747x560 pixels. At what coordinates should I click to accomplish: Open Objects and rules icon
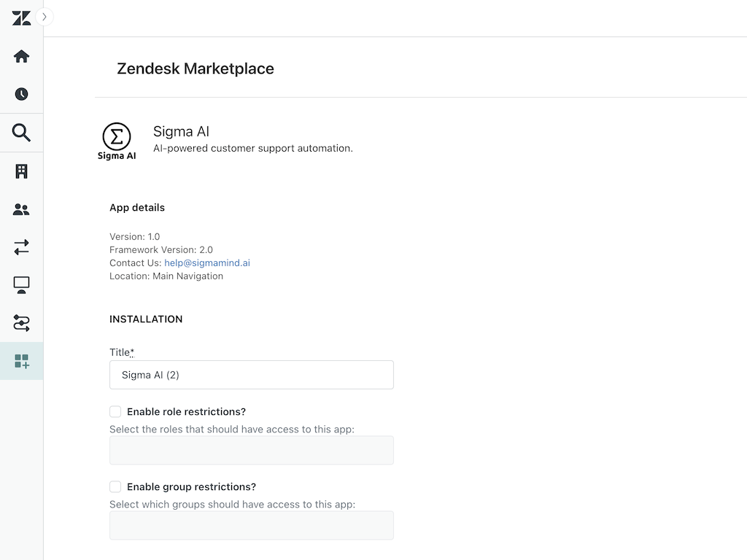click(x=21, y=322)
